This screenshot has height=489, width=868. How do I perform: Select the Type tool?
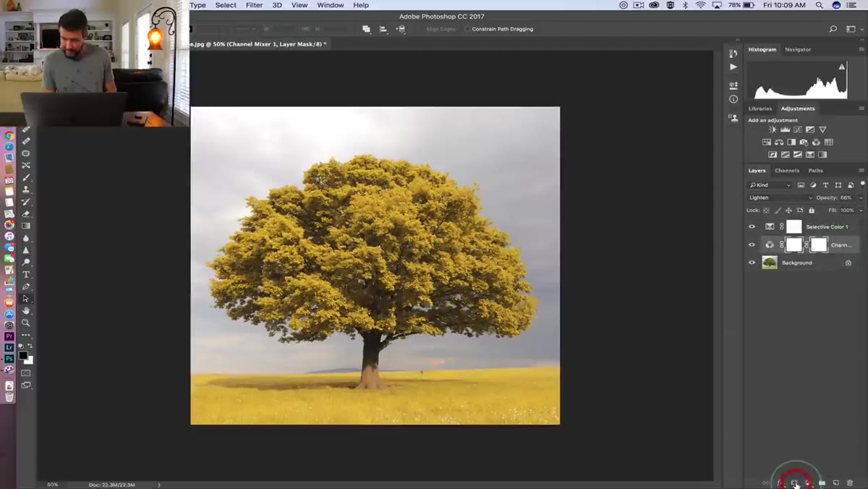click(26, 274)
